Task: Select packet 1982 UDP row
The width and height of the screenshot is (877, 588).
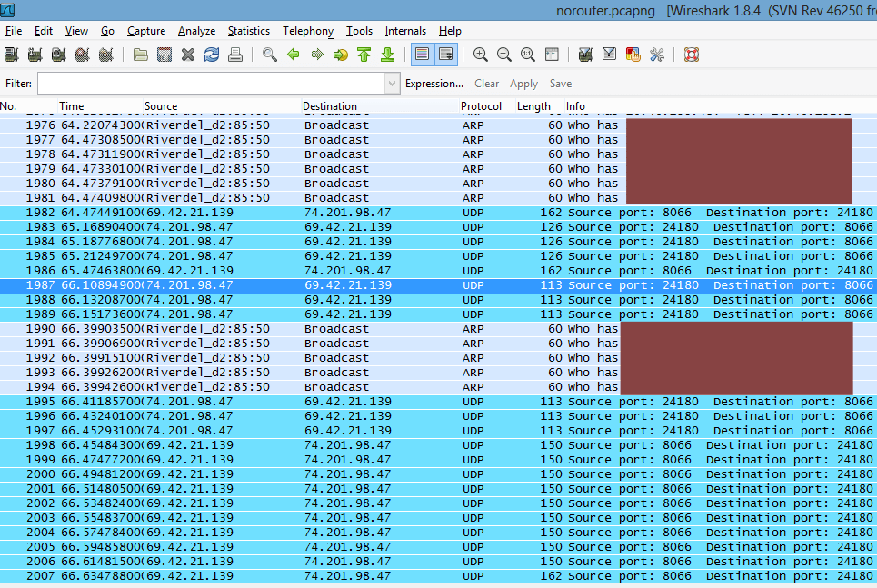Action: [x=438, y=213]
